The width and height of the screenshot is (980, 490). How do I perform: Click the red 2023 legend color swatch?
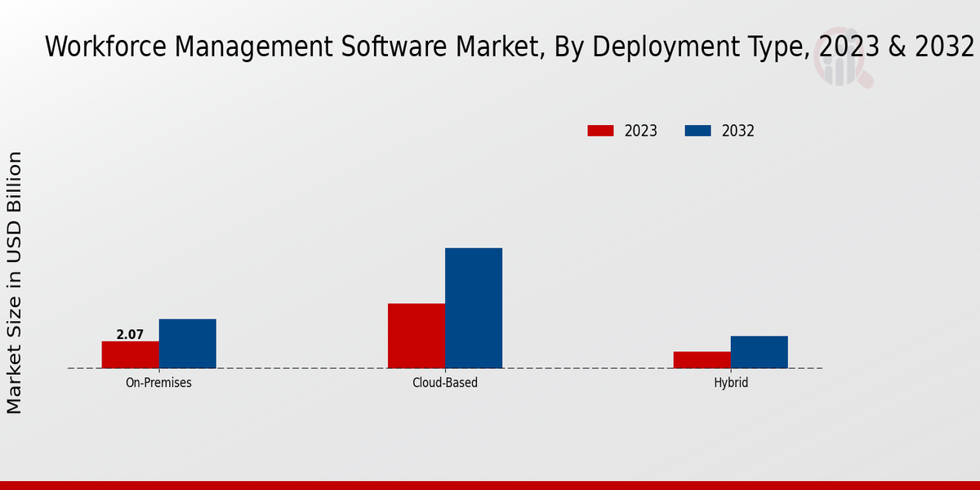(x=600, y=131)
